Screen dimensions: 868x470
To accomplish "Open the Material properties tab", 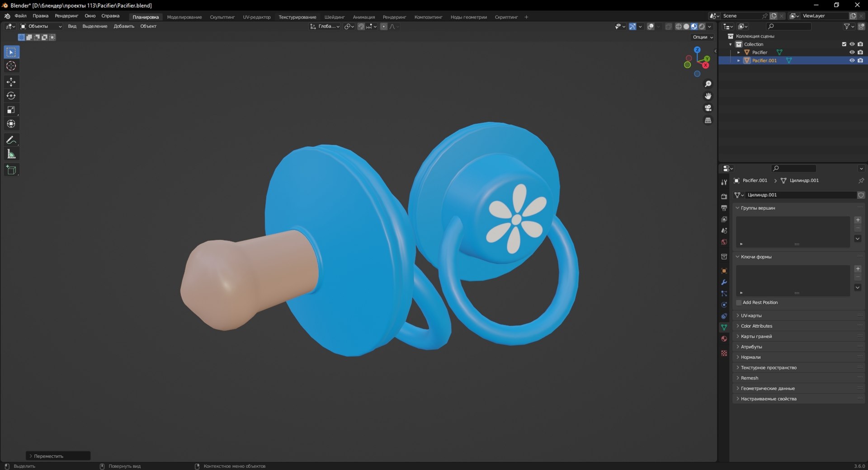I will pos(724,338).
